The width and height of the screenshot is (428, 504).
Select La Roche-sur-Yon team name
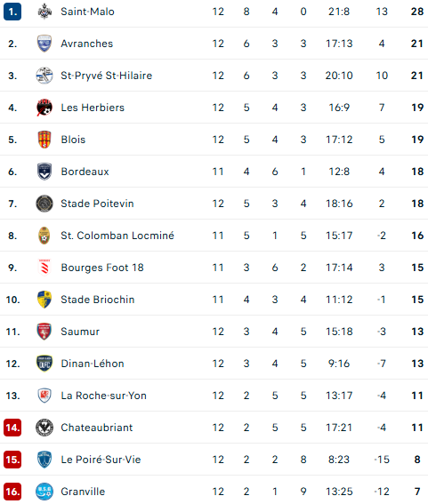point(103,396)
